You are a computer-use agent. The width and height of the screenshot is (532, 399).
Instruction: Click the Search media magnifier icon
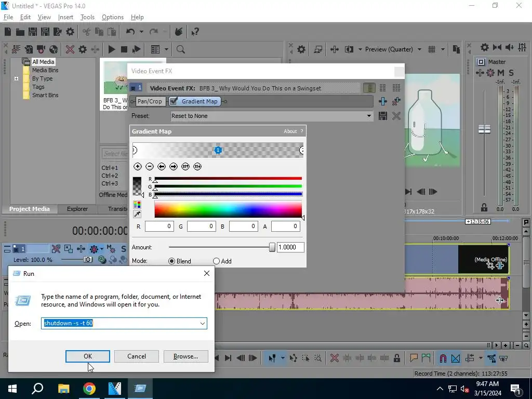[x=180, y=49]
